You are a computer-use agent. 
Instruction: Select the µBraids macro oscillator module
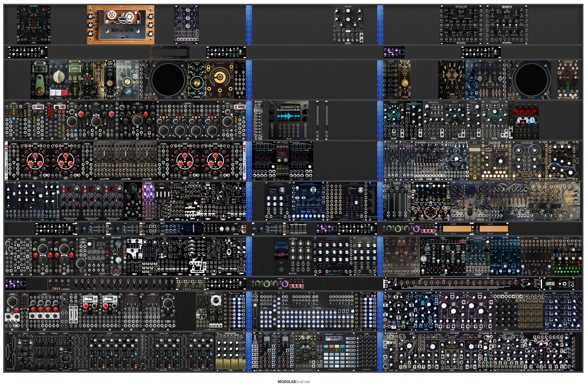(475, 161)
